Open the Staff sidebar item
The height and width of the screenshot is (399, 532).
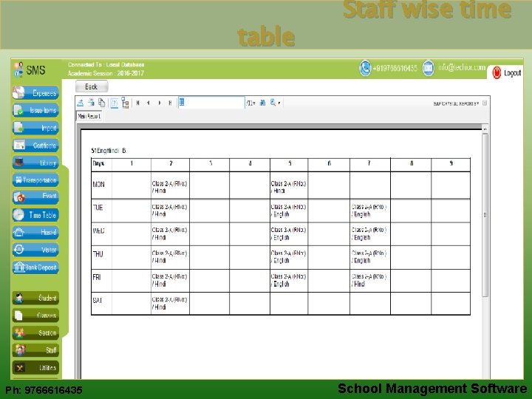(x=35, y=350)
